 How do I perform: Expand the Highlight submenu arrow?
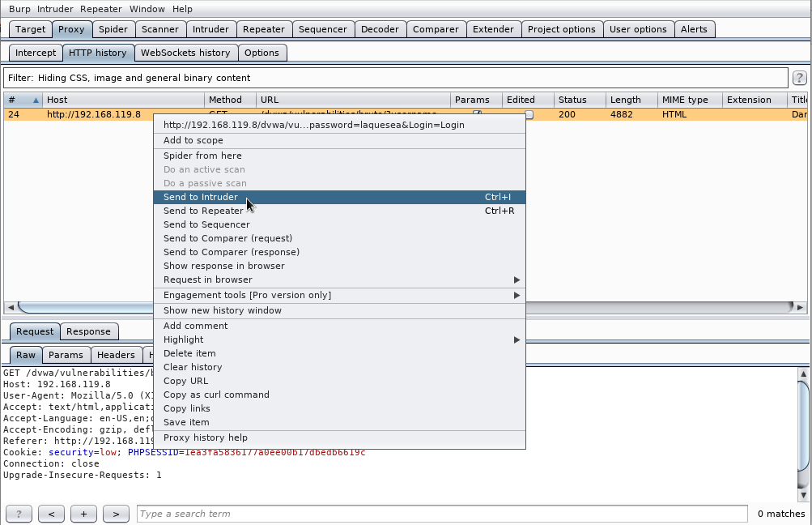click(x=517, y=340)
